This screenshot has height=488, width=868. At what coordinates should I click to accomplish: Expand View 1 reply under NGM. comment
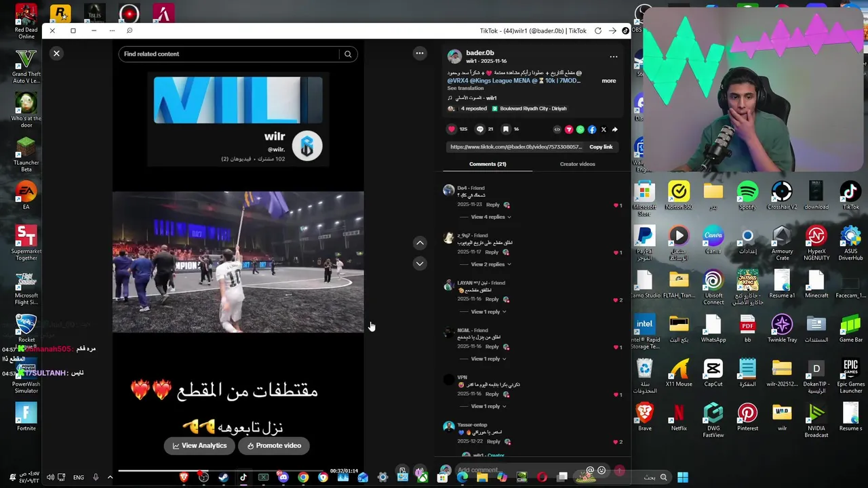coord(488,359)
